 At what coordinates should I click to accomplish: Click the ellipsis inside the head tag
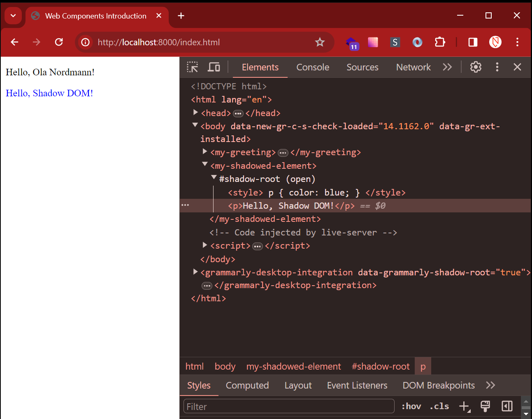coord(238,114)
